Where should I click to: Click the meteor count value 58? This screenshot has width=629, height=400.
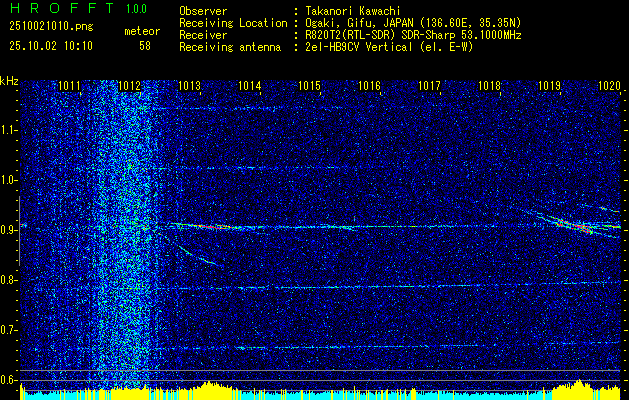click(x=145, y=46)
